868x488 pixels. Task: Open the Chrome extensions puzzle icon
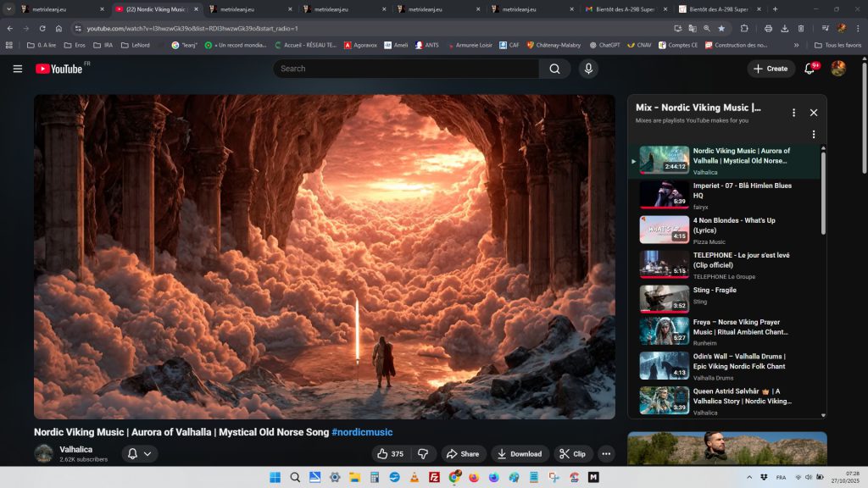pyautogui.click(x=744, y=28)
